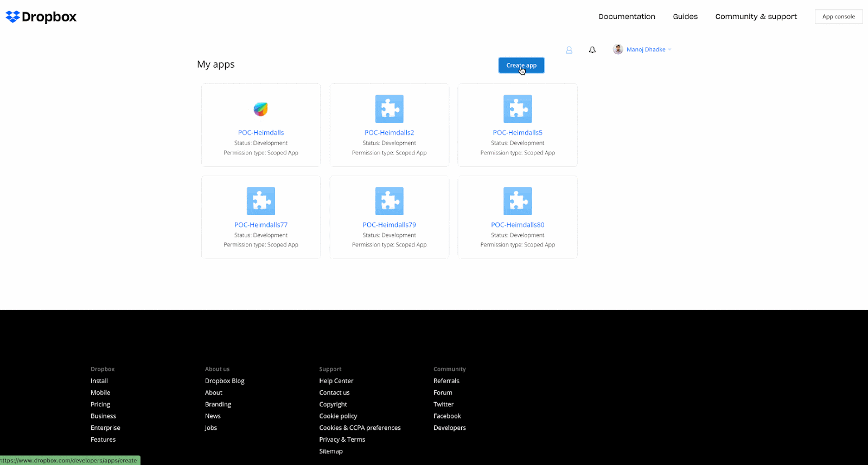868x465 pixels.
Task: Click the POC-Heimdalls79 puzzle icon
Action: (x=390, y=201)
